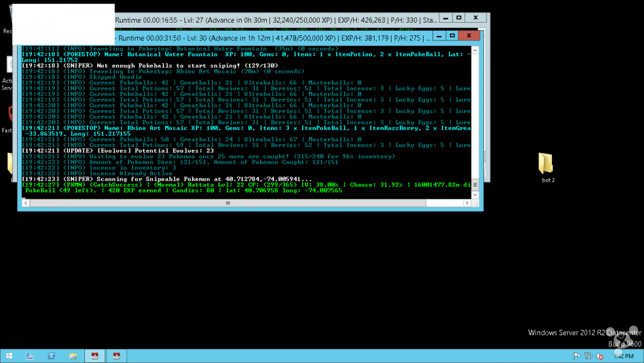Open the Action Center flag tray icon

577,356
